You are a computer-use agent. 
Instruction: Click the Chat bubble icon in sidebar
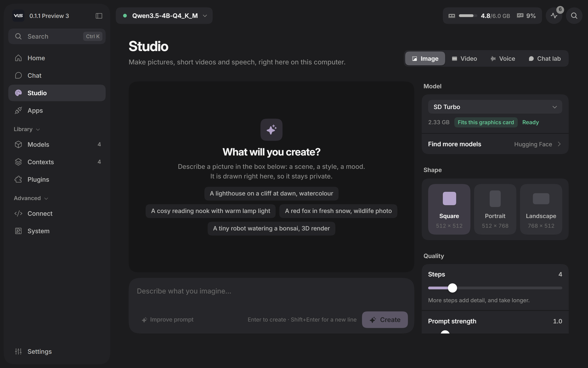click(18, 75)
